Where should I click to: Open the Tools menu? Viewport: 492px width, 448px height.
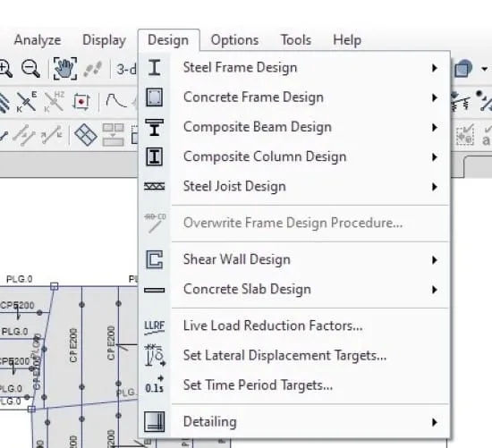296,40
